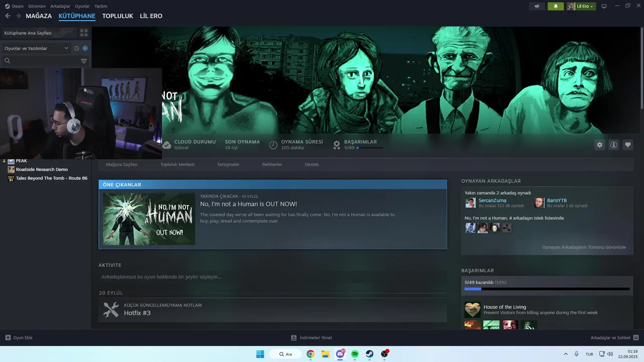Click BarisYTB's avatar
Screen dimensions: 644x362
tap(539, 203)
